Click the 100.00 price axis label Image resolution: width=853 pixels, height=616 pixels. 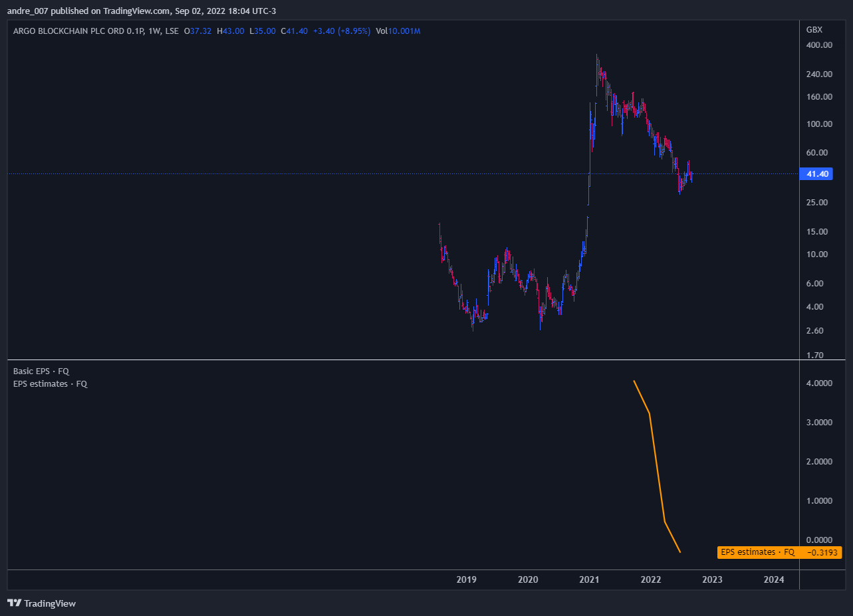[x=819, y=124]
